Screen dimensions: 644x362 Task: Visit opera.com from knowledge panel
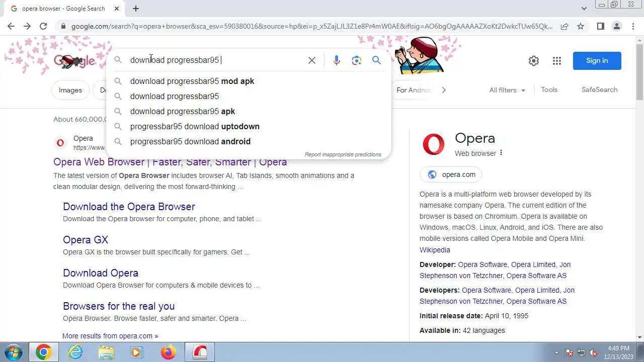point(451,174)
